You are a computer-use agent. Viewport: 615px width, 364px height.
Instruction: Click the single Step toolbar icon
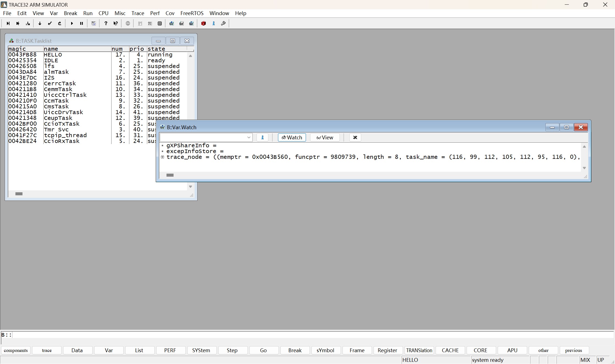pos(8,23)
